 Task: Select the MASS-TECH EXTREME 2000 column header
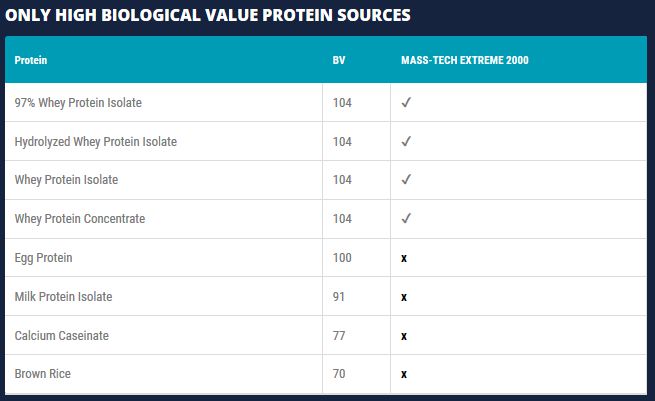465,60
